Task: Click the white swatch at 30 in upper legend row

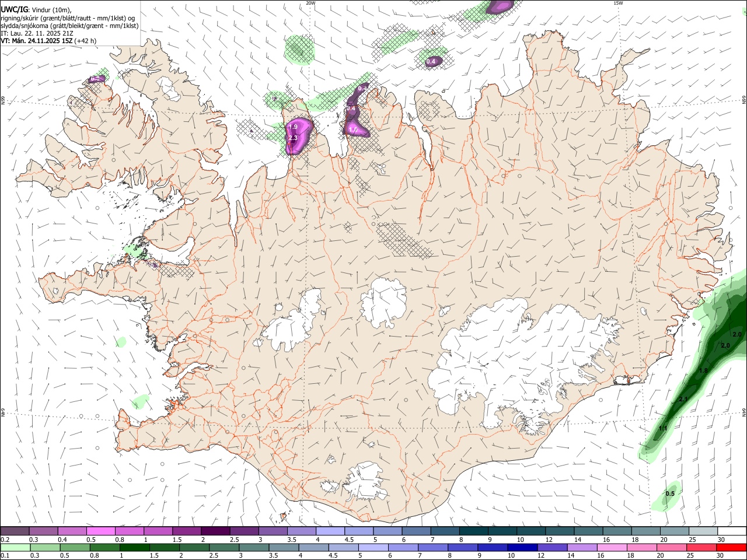Action: point(731,531)
